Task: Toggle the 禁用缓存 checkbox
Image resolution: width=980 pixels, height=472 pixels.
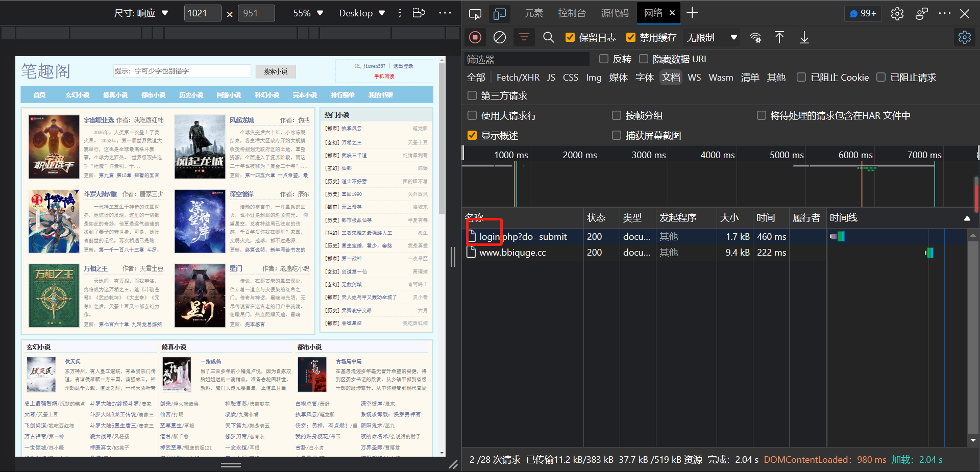Action: [631, 37]
